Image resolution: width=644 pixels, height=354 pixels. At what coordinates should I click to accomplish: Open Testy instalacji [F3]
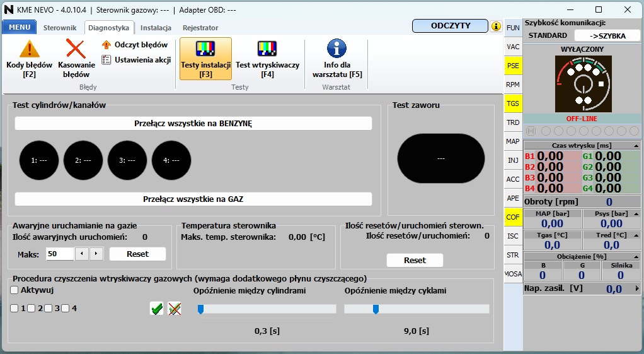206,59
